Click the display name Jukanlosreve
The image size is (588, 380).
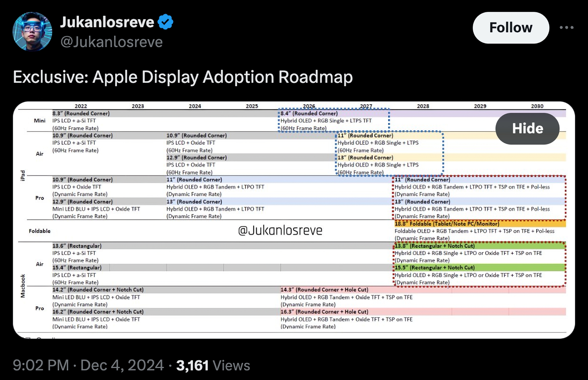(x=107, y=22)
